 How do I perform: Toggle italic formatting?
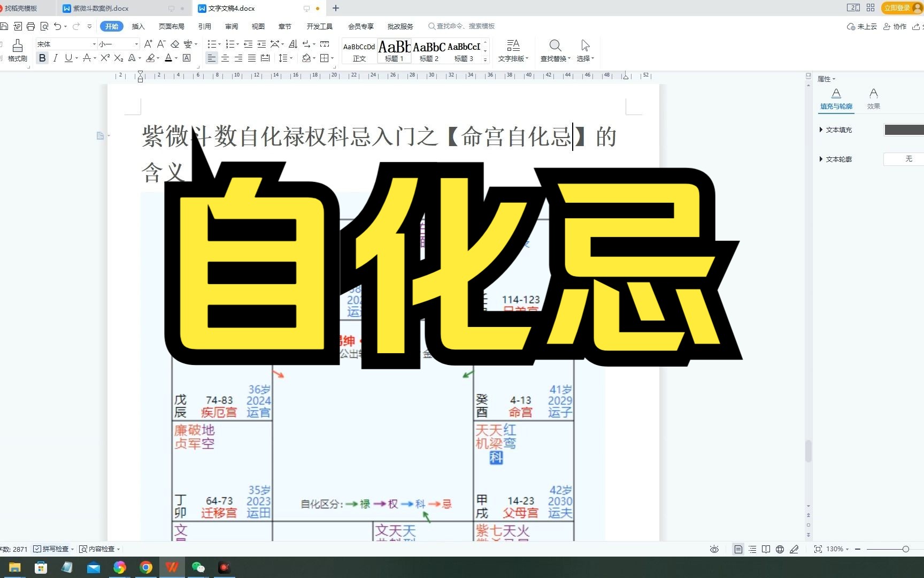(55, 58)
